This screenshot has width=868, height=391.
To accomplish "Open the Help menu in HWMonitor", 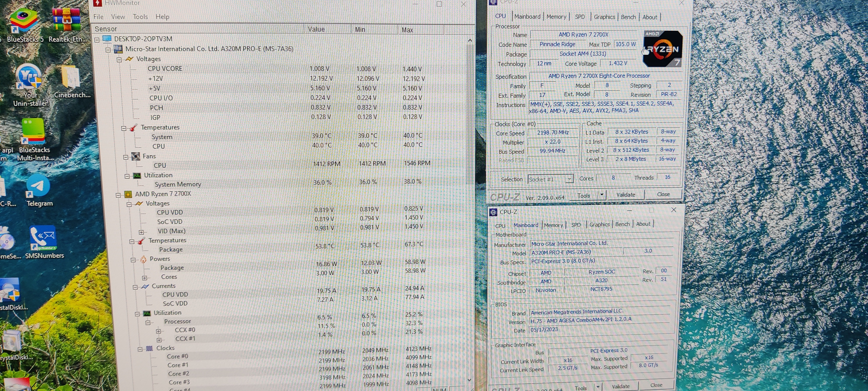I will coord(162,17).
